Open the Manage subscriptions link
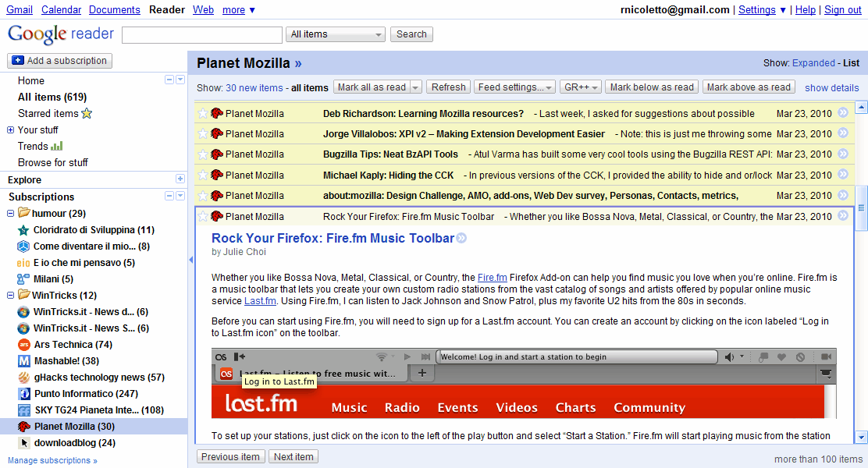The image size is (868, 468). click(x=52, y=460)
